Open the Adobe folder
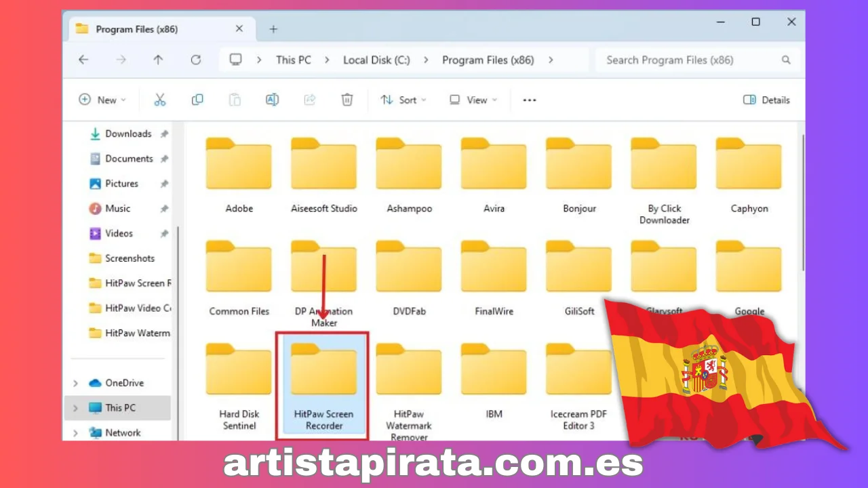Image resolution: width=868 pixels, height=488 pixels. pyautogui.click(x=239, y=175)
